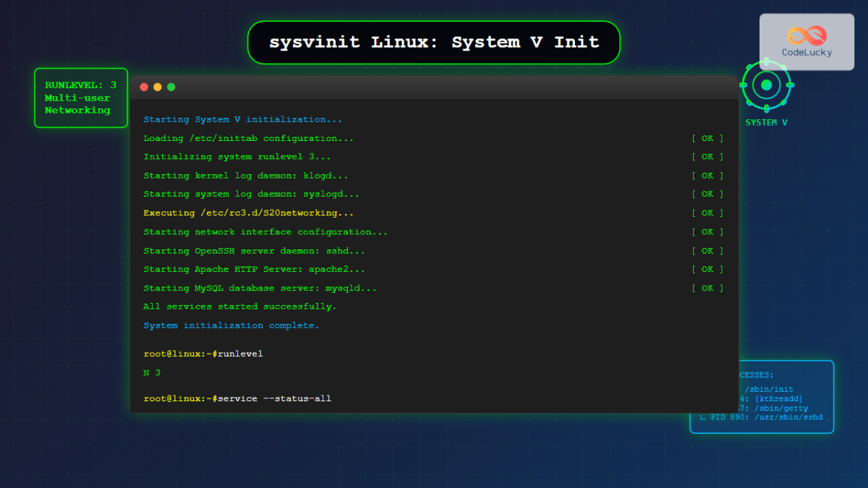Click the yellow terminal traffic light
The height and width of the screenshot is (488, 868).
(158, 86)
